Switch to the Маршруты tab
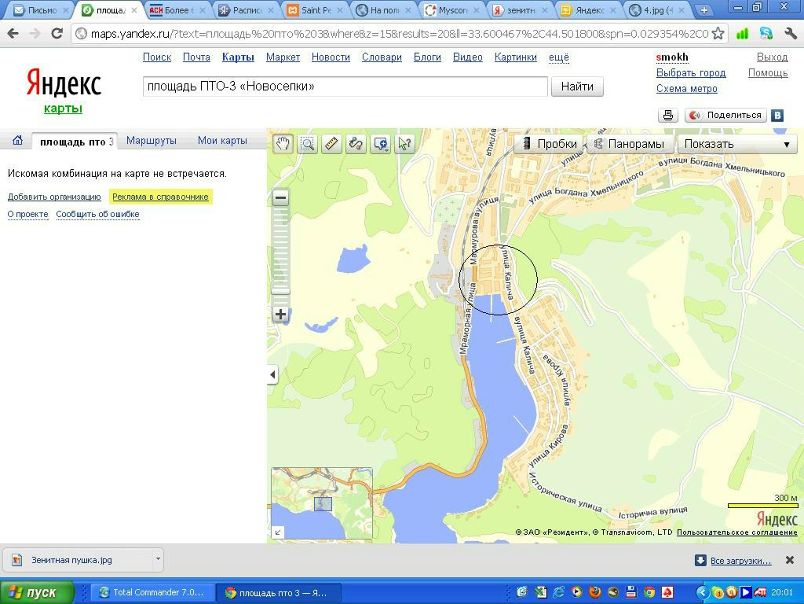The width and height of the screenshot is (804, 604). (x=152, y=141)
